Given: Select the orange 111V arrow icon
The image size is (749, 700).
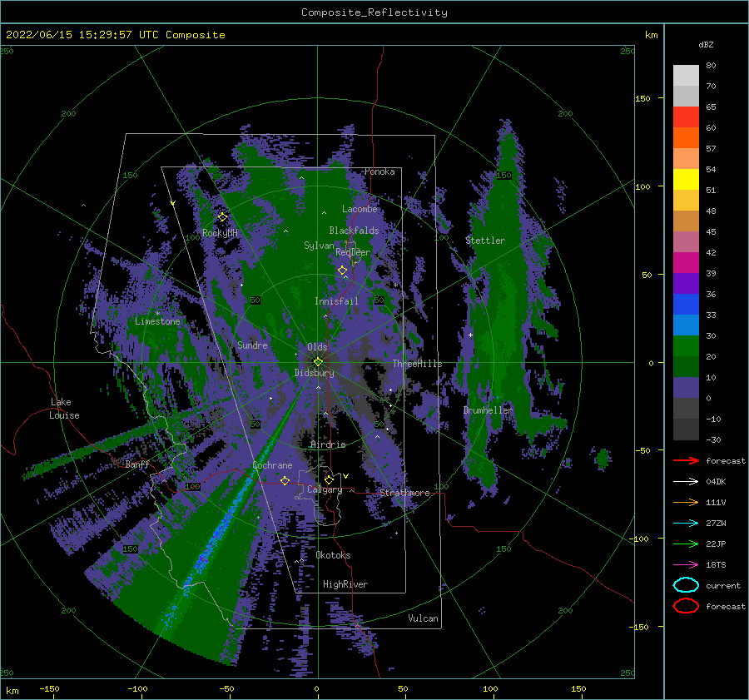Looking at the screenshot, I should (x=686, y=502).
